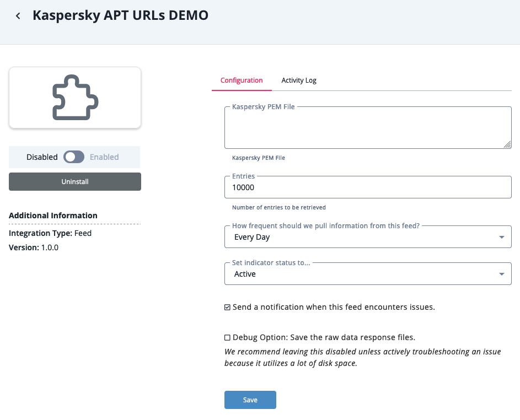
Task: Click the Additional Information heading
Action: click(53, 216)
